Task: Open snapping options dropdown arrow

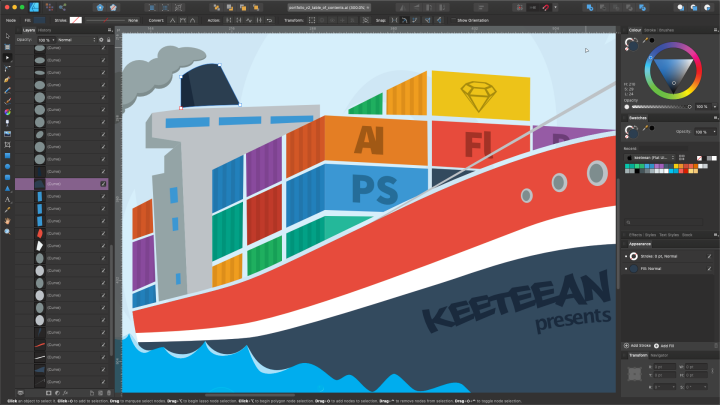Action: pyautogui.click(x=556, y=7)
